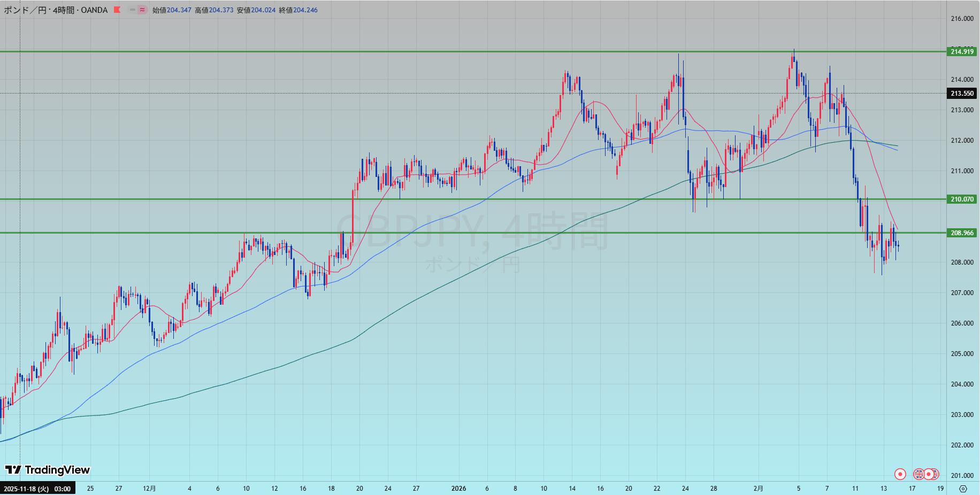Click the 216.000 level on price scale

coord(962,19)
